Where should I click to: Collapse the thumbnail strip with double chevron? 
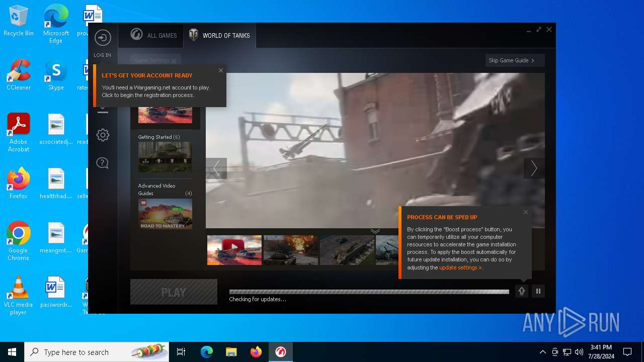pos(375,231)
